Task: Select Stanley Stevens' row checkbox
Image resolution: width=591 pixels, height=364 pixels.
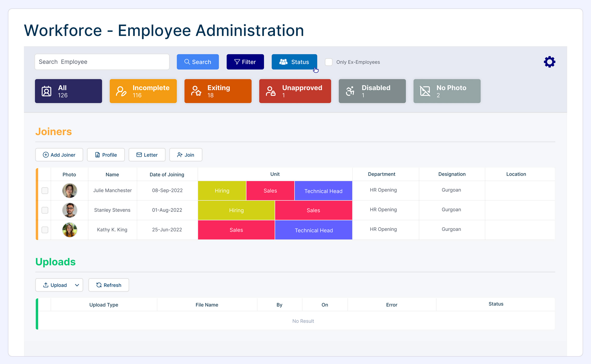Action: tap(45, 210)
